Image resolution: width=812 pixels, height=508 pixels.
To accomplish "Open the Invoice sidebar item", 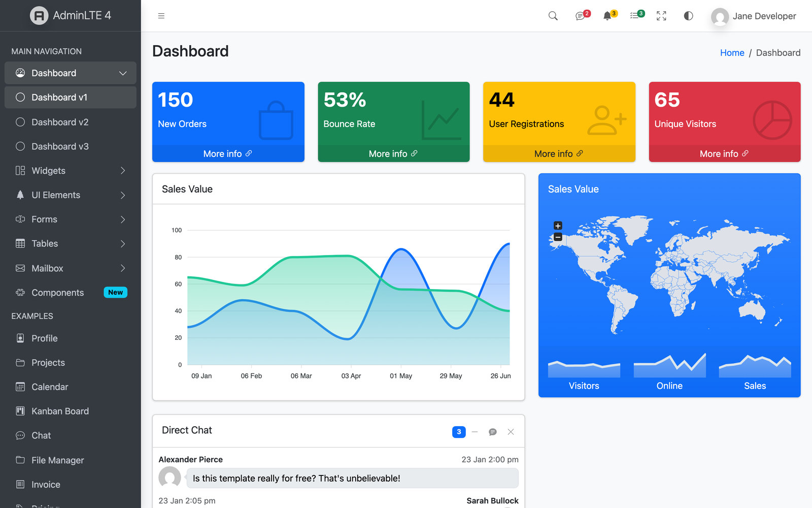I will [x=71, y=485].
